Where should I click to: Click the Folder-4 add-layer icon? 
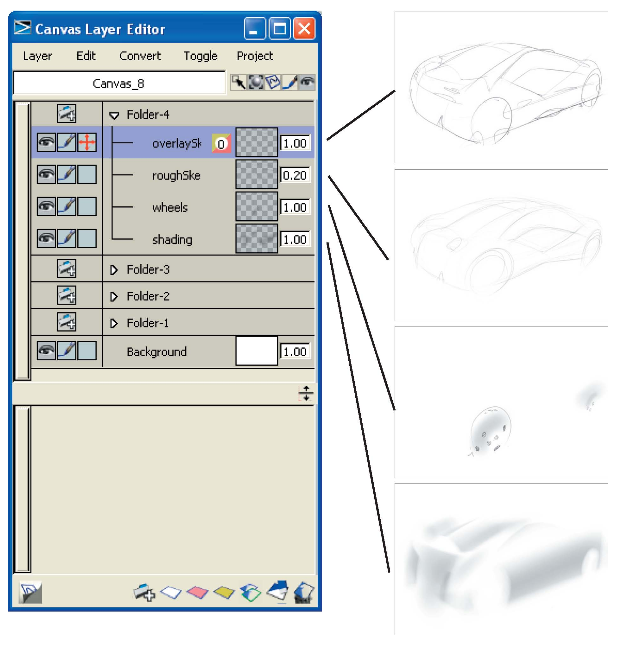pos(67,114)
